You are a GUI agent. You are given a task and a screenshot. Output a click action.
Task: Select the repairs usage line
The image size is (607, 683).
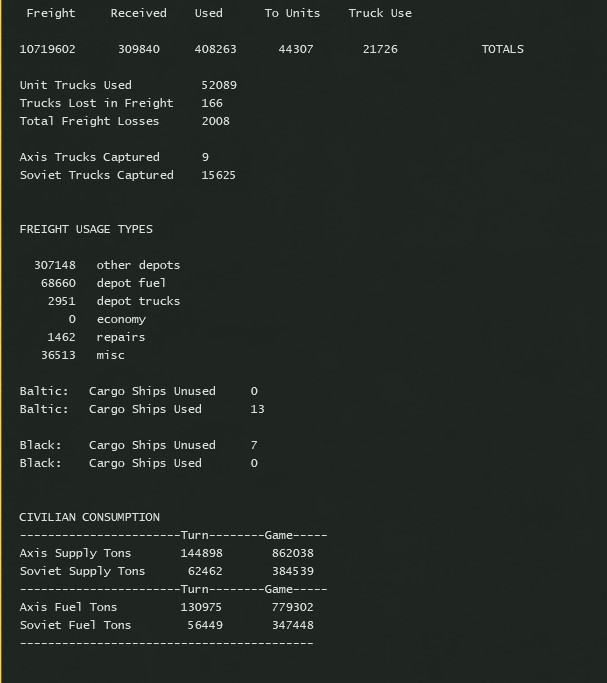[96, 337]
